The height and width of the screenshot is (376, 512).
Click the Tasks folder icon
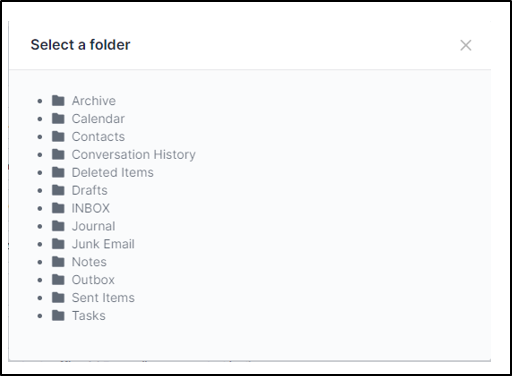coord(58,315)
